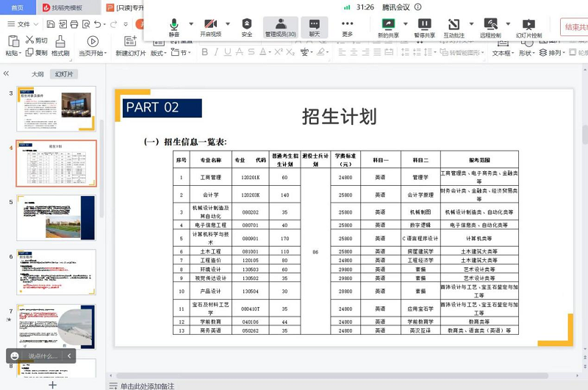
Task: Pause screen sharing (暂停共享)
Action: tap(424, 27)
